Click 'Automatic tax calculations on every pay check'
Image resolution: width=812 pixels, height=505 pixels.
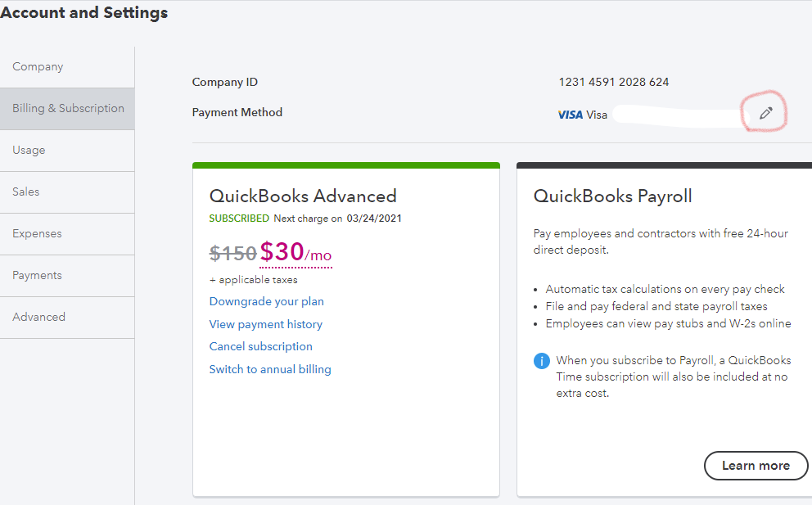tap(665, 289)
